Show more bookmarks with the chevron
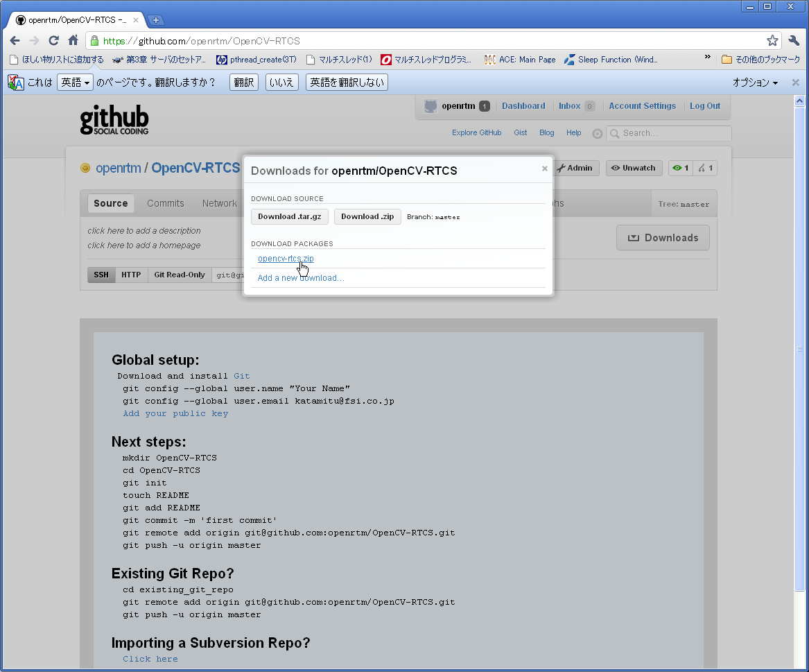The width and height of the screenshot is (809, 672). click(707, 57)
